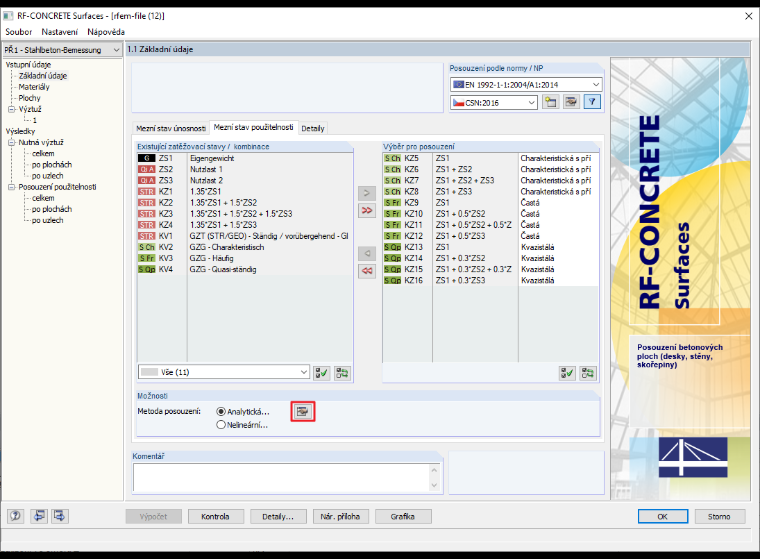760x559 pixels.
Task: Select celkem under Nutná výztuž
Action: tap(43, 154)
